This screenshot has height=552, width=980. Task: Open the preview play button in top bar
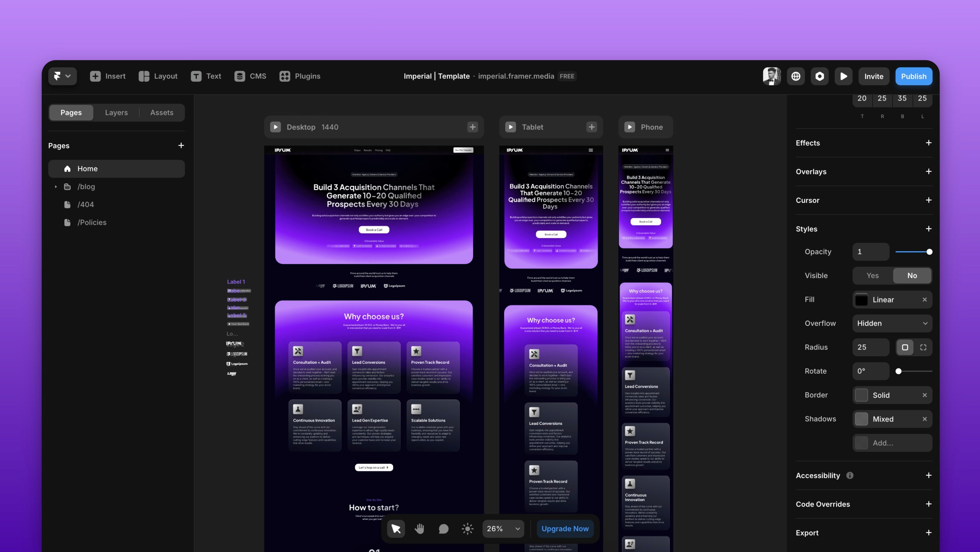point(844,76)
